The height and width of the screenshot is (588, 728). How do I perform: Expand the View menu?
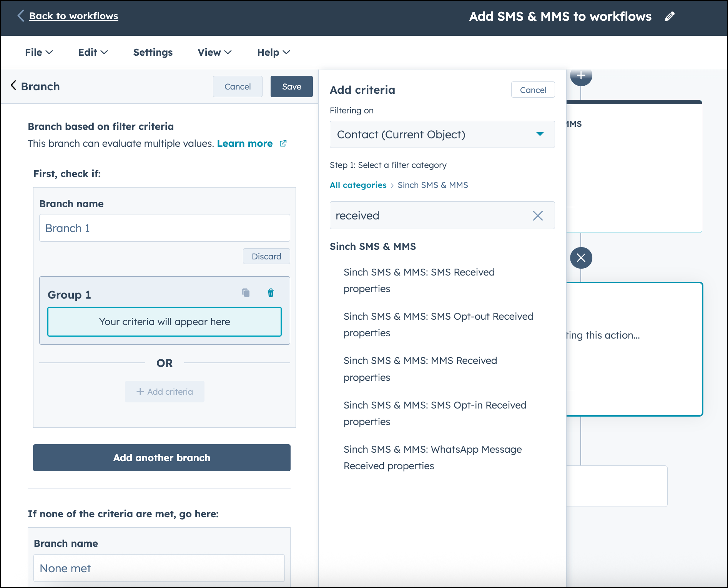tap(214, 52)
